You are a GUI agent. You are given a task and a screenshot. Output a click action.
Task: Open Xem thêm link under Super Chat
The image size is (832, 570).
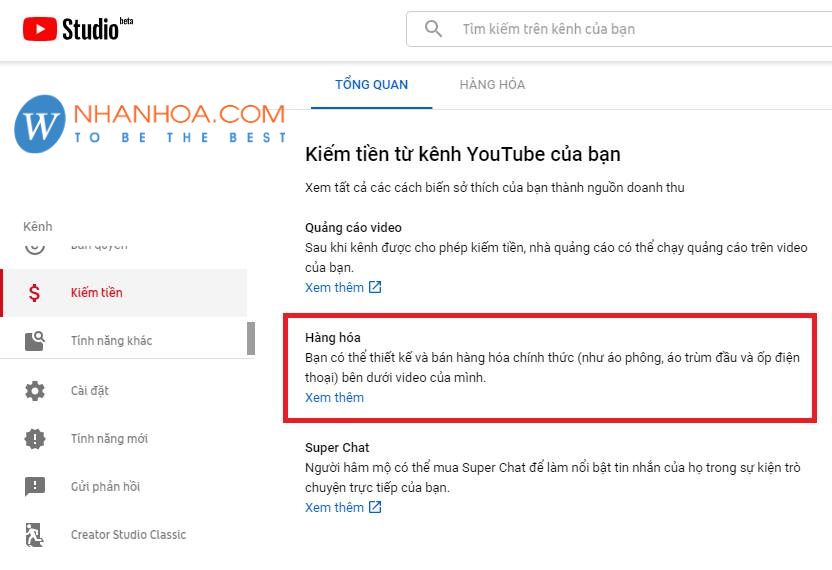tap(334, 508)
